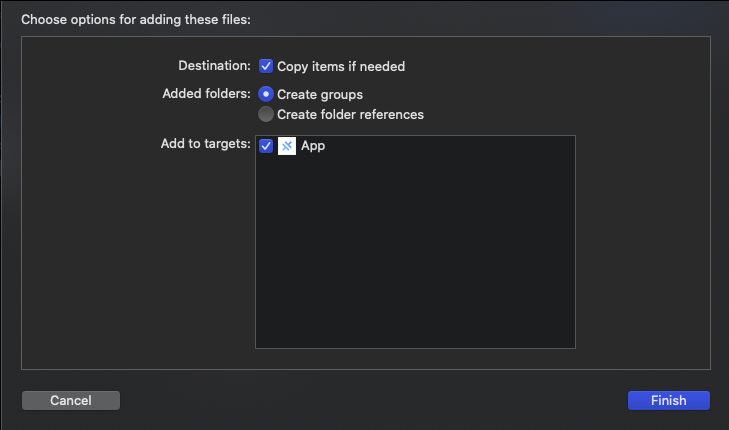Select the Create groups radio button
Screen dimensions: 729x430
(266, 94)
